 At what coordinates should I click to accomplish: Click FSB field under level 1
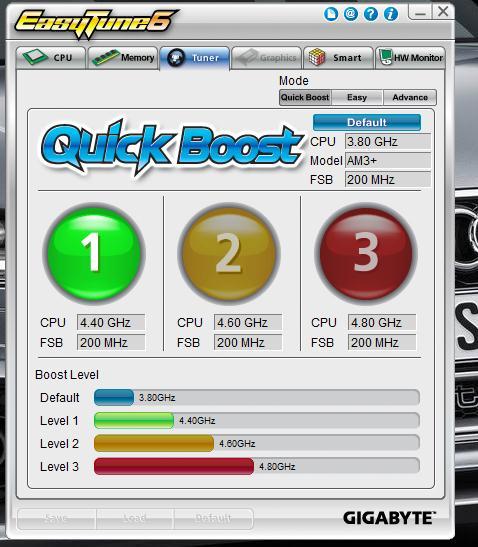coord(111,342)
